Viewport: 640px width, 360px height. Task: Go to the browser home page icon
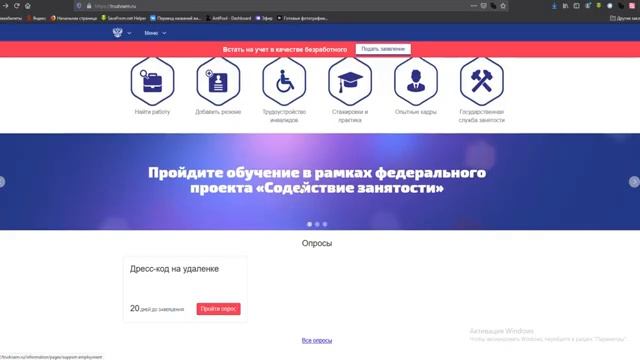pyautogui.click(x=28, y=6)
